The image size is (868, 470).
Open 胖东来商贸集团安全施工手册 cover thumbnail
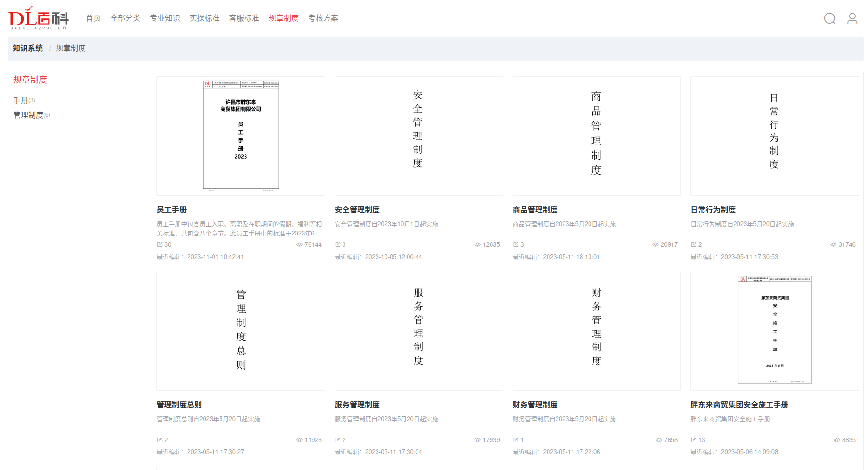(x=775, y=331)
